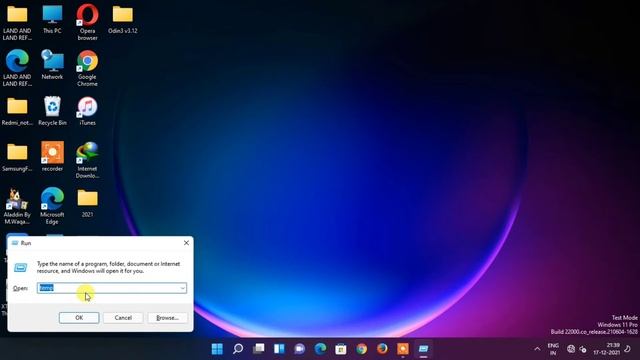The width and height of the screenshot is (640, 360).
Task: Select the 2021 folder on desktop
Action: [87, 203]
